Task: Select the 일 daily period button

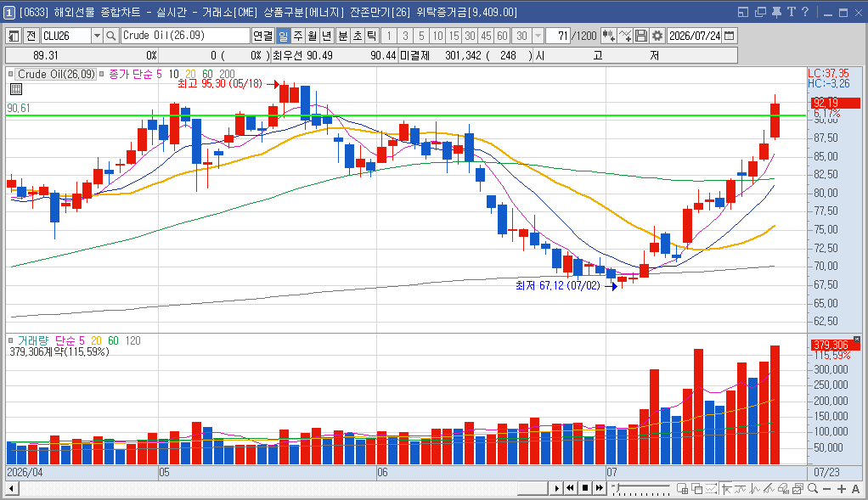Action: [x=283, y=36]
